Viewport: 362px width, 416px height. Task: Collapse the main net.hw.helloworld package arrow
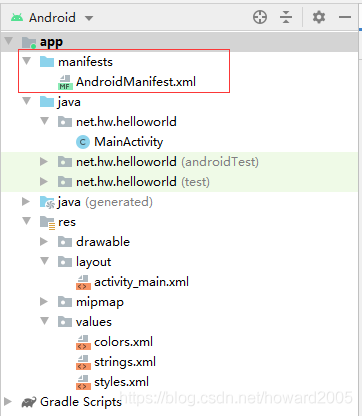[x=45, y=121]
